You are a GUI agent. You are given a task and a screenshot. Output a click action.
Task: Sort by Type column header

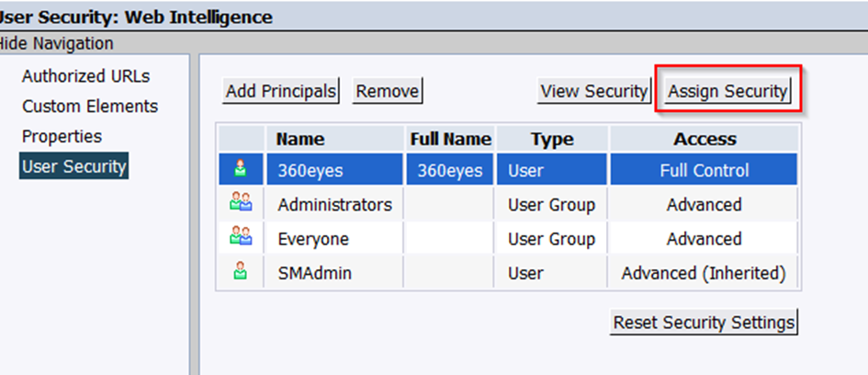pos(552,139)
